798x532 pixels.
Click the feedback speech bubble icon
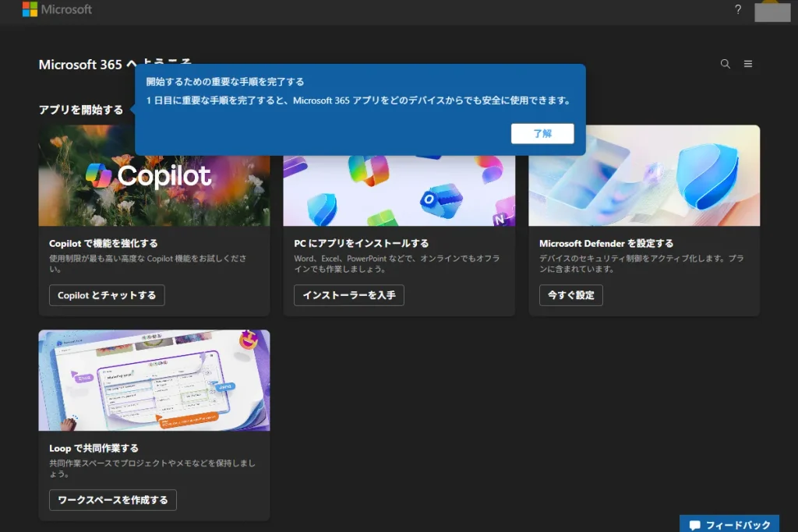tap(694, 525)
